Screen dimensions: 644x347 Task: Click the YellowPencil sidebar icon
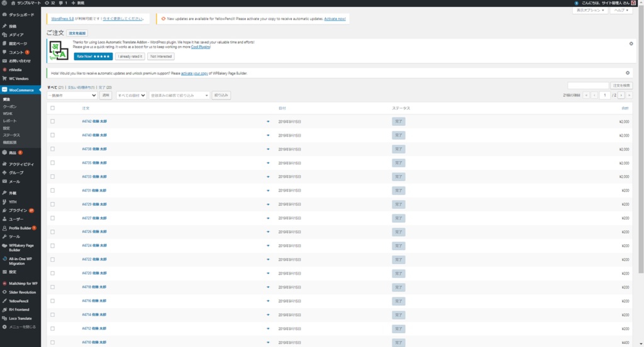pos(4,301)
